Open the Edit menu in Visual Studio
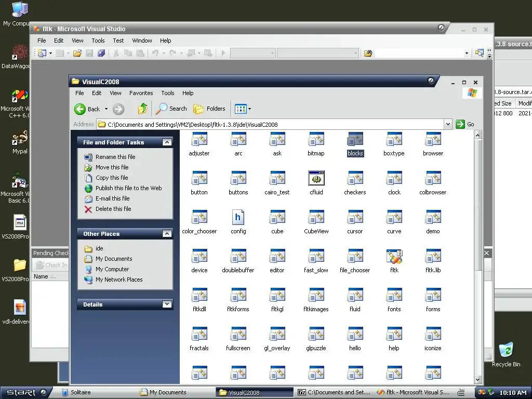This screenshot has height=399, width=532. click(x=59, y=41)
